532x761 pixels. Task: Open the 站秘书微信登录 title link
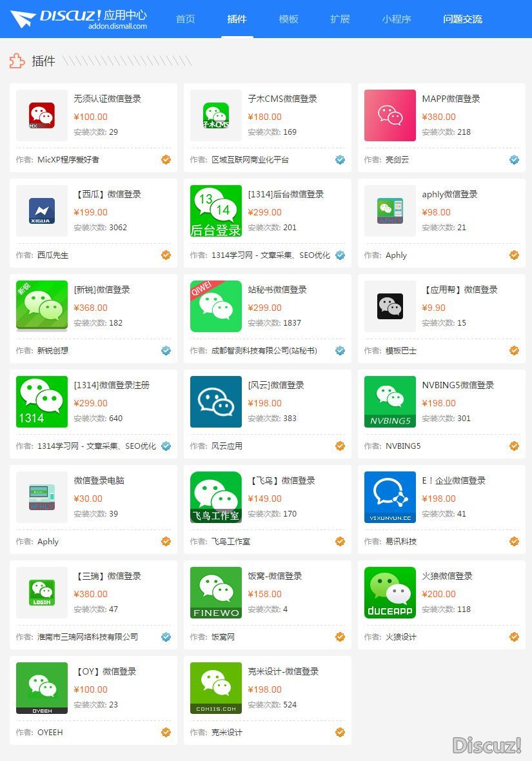point(277,290)
